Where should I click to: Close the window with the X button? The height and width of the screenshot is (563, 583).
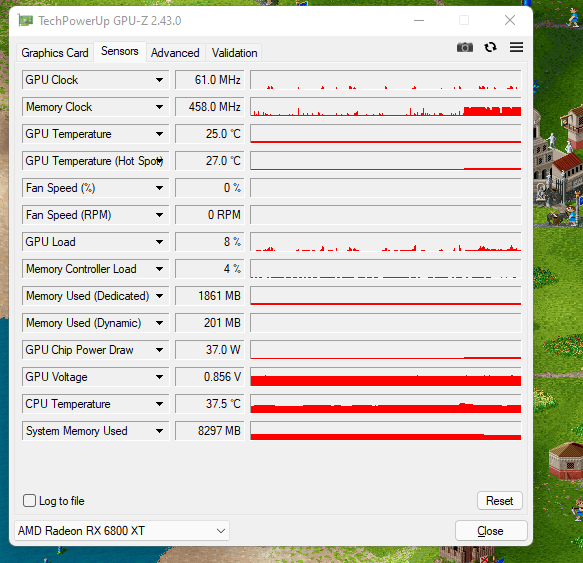510,20
